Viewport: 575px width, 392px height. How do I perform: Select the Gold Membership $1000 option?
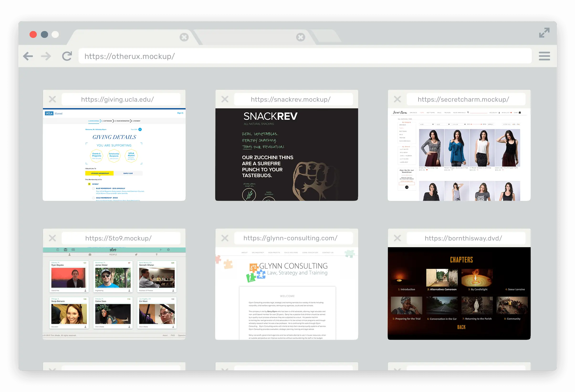click(94, 198)
